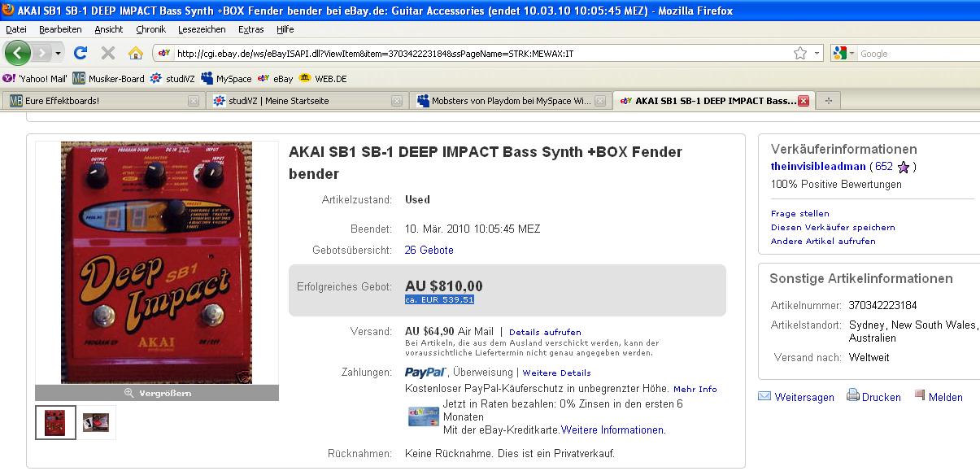Select the second product thumbnail image
Screen dimensions: 980x471
(x=96, y=422)
